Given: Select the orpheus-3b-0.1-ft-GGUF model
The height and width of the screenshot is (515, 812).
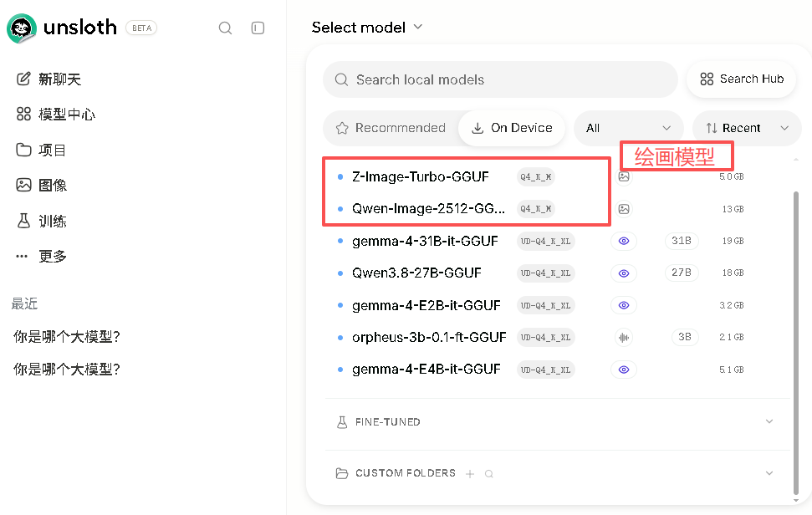Looking at the screenshot, I should (x=429, y=338).
